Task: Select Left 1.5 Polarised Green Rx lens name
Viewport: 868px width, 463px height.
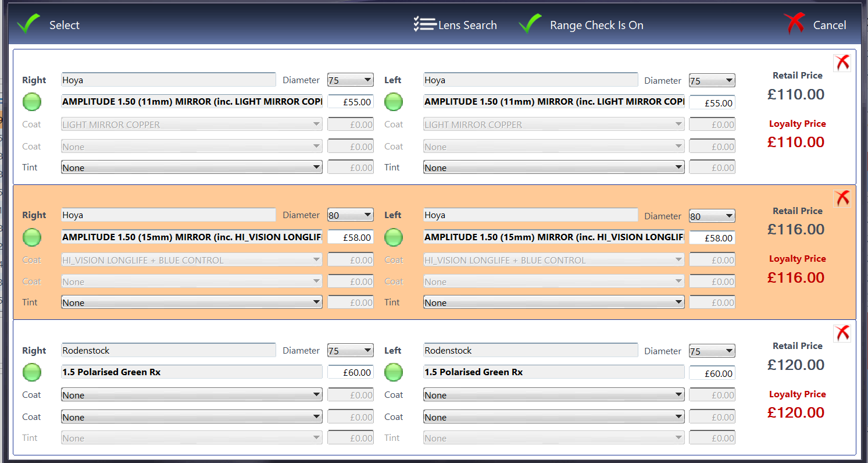Action: point(553,372)
